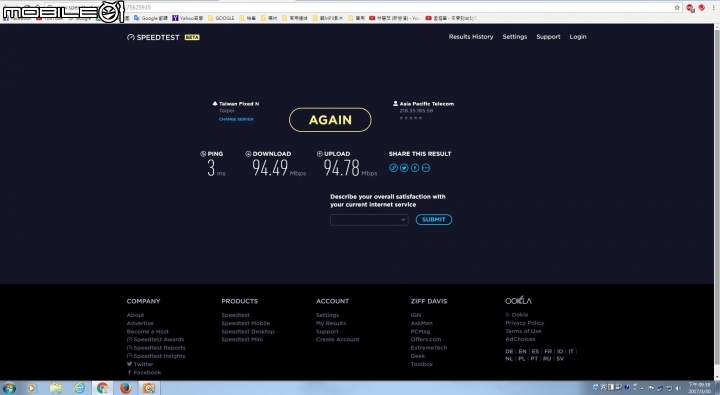Open Support in the header navigation
The image size is (720, 395).
548,37
